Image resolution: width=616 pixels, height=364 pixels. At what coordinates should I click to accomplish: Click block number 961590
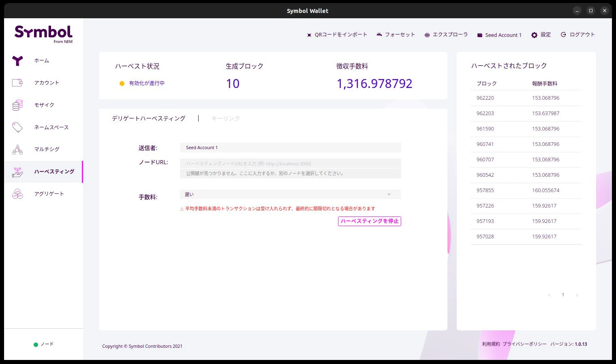point(485,129)
